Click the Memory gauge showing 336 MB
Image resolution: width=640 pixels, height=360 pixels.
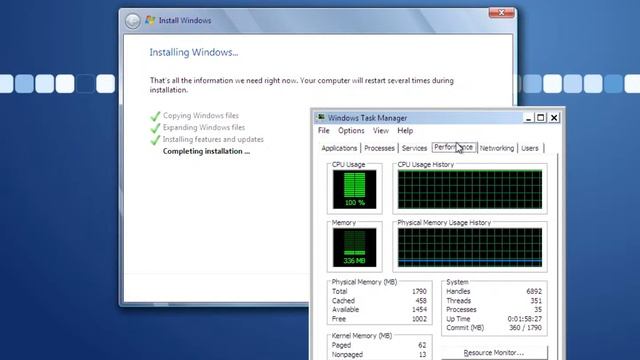tap(354, 247)
